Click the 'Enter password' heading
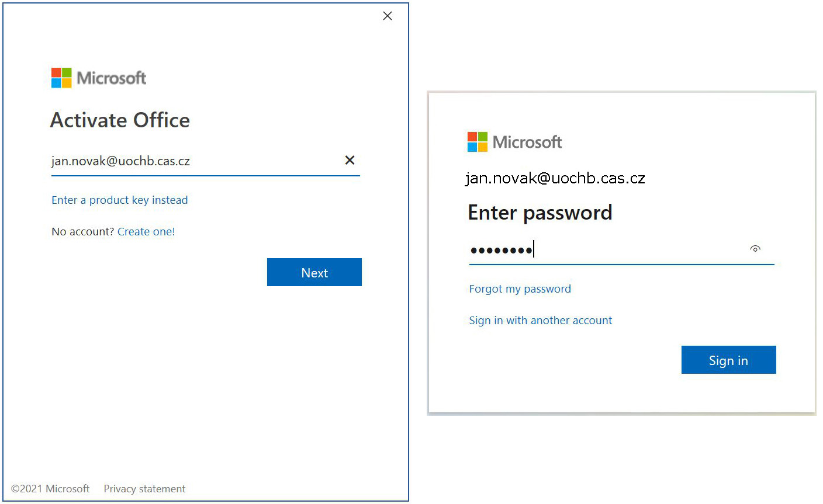 point(540,213)
